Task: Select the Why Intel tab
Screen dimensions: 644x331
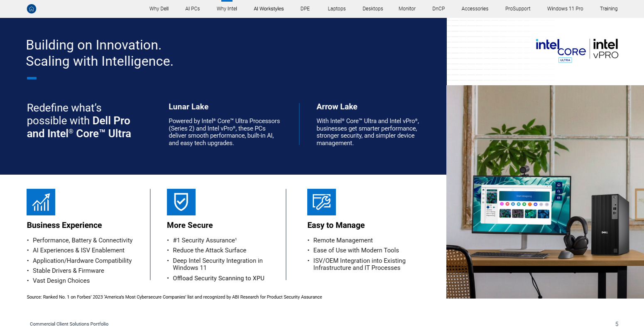Action: click(x=227, y=9)
